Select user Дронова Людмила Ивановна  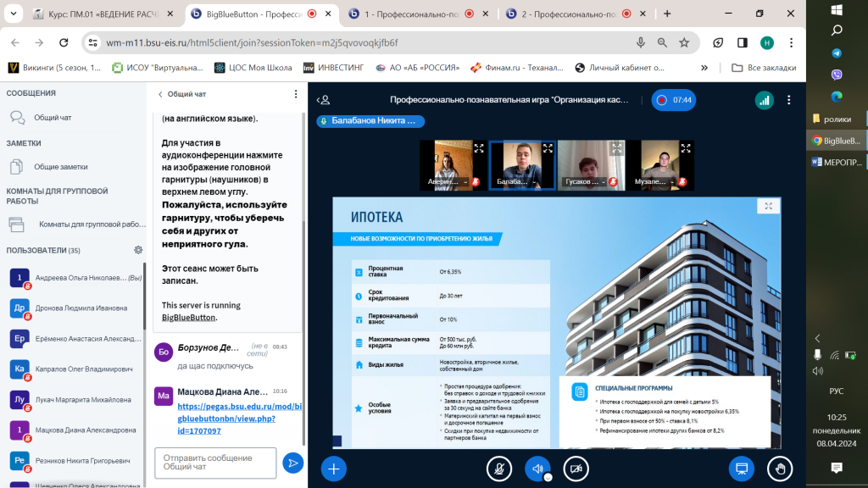click(75, 308)
